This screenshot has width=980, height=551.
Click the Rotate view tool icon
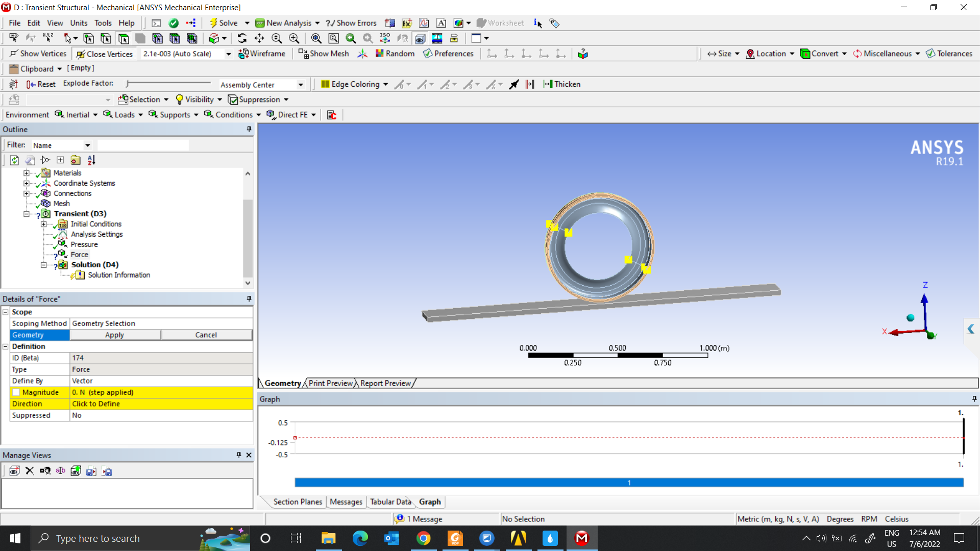click(x=242, y=38)
